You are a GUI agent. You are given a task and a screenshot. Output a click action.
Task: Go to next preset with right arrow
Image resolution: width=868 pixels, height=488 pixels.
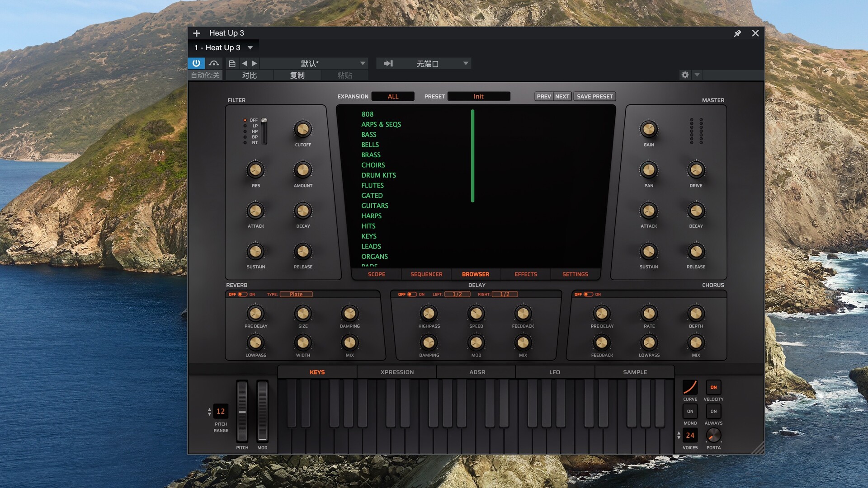[255, 63]
